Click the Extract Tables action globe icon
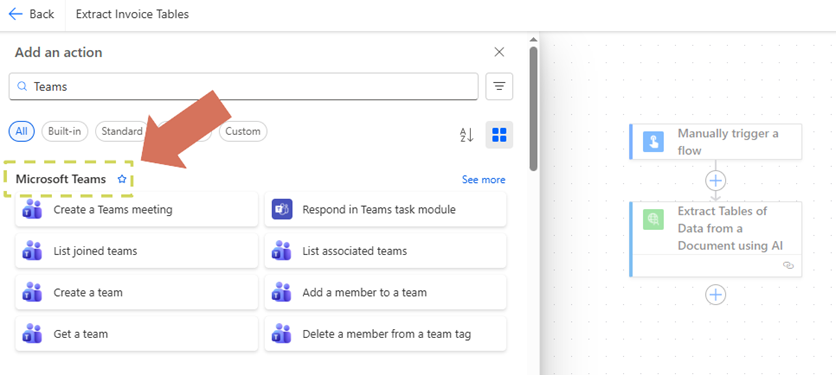 pos(653,219)
